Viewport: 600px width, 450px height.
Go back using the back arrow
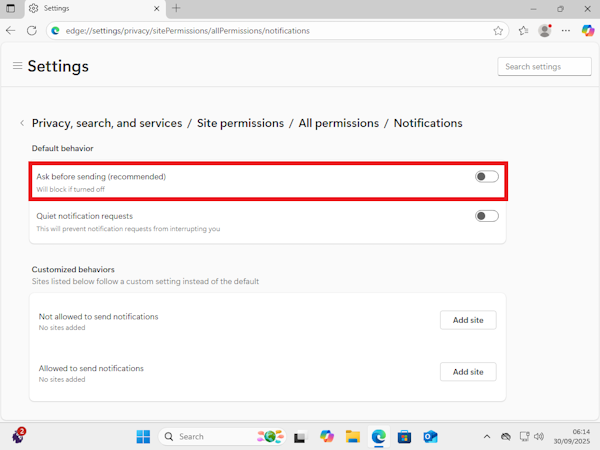point(11,31)
